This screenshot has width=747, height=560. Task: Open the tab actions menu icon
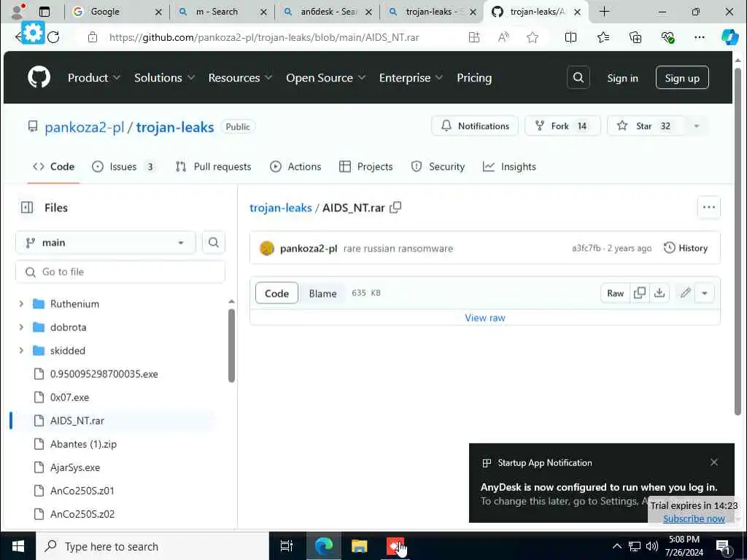click(x=44, y=12)
